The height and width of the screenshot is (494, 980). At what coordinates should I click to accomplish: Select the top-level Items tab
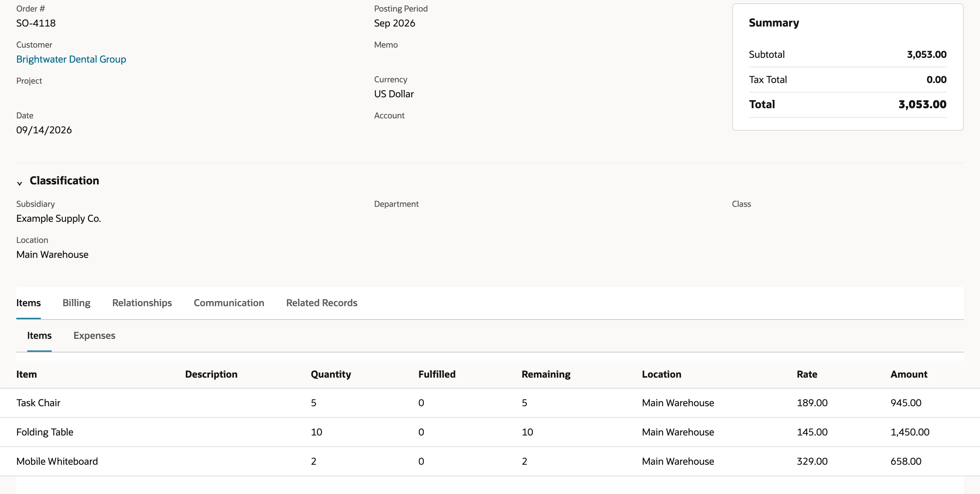[x=29, y=303]
